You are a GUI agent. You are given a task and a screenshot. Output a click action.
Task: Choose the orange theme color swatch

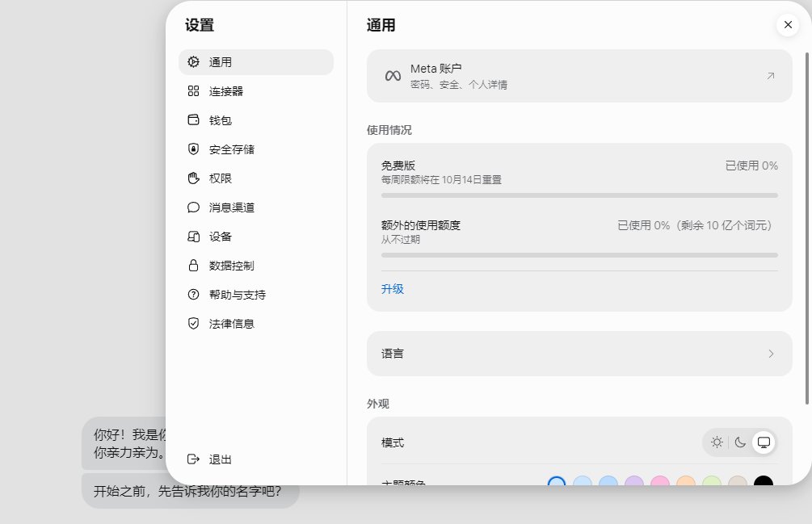(686, 481)
